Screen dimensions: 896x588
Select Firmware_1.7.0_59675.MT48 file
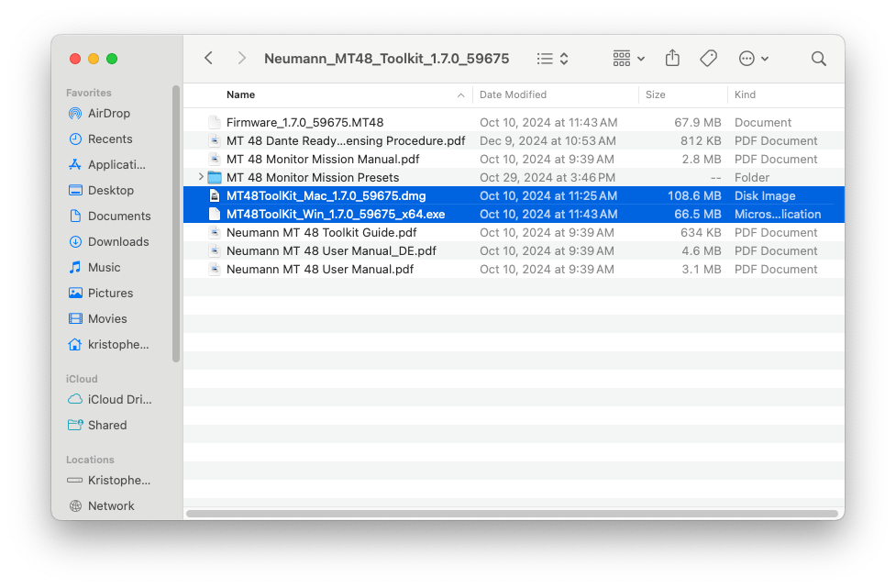[304, 122]
